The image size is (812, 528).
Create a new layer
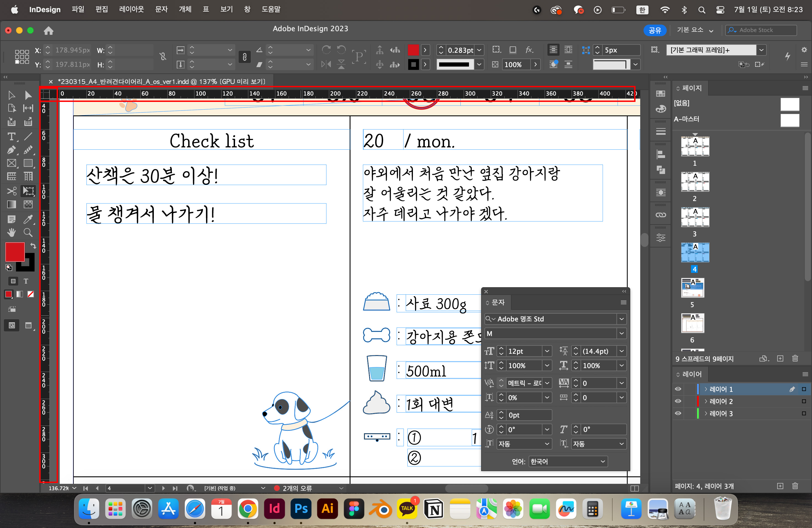pyautogui.click(x=780, y=486)
